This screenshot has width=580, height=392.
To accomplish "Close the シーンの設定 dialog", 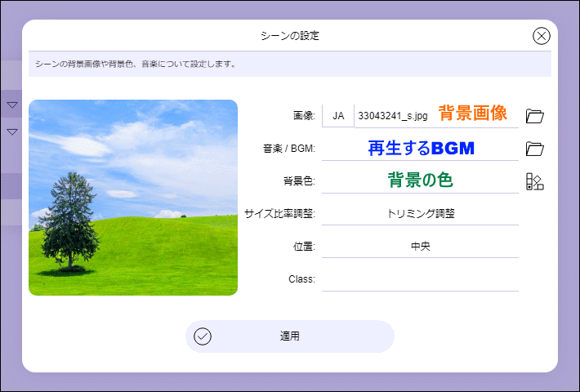I will click(542, 36).
